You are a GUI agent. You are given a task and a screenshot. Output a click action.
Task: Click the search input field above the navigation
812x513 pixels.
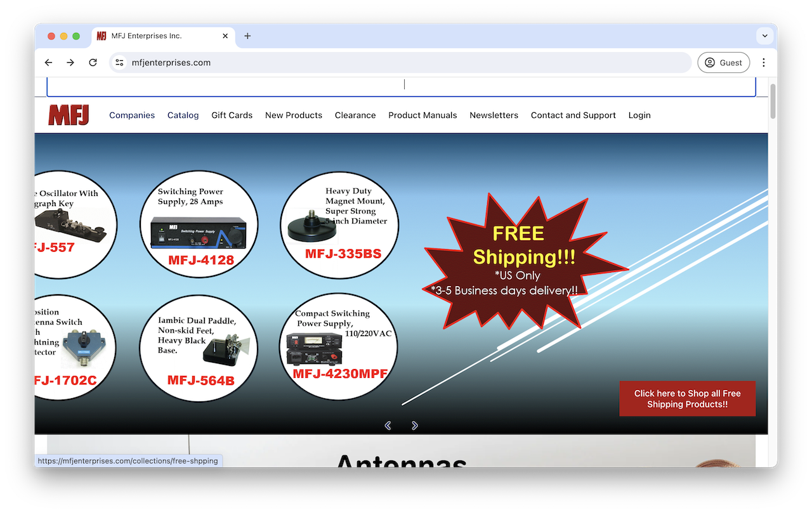[401, 86]
